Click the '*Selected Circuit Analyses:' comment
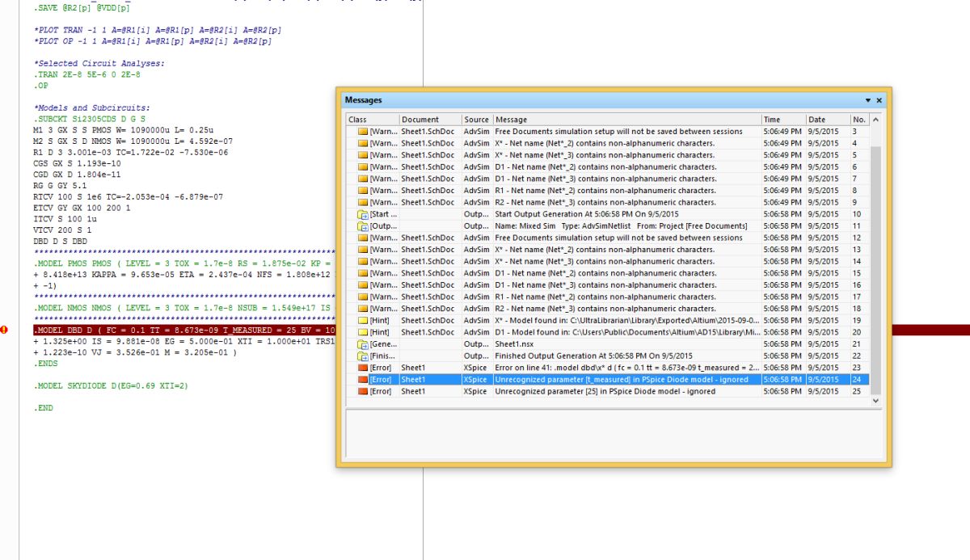Viewport: 970px width, 560px height. coord(99,63)
